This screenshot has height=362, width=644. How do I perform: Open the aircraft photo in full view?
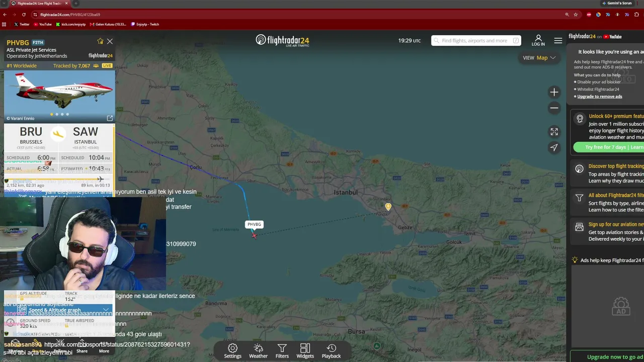click(x=110, y=118)
